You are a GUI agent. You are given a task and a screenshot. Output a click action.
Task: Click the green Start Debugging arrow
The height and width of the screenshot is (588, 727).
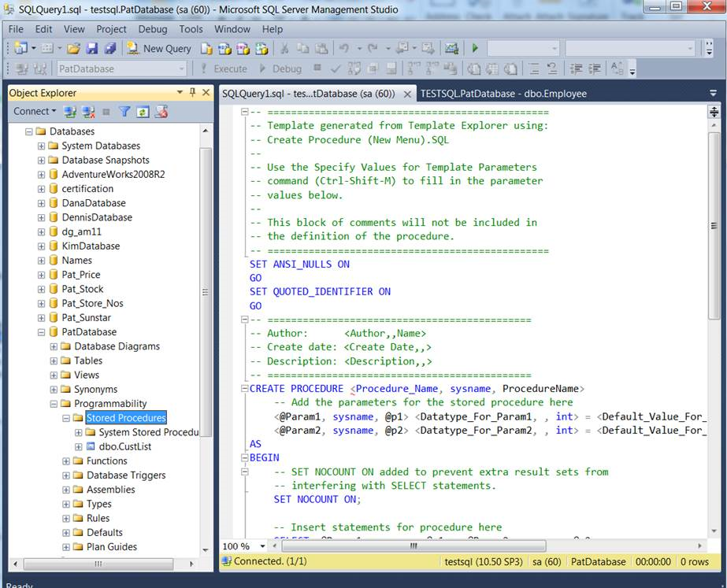[475, 48]
